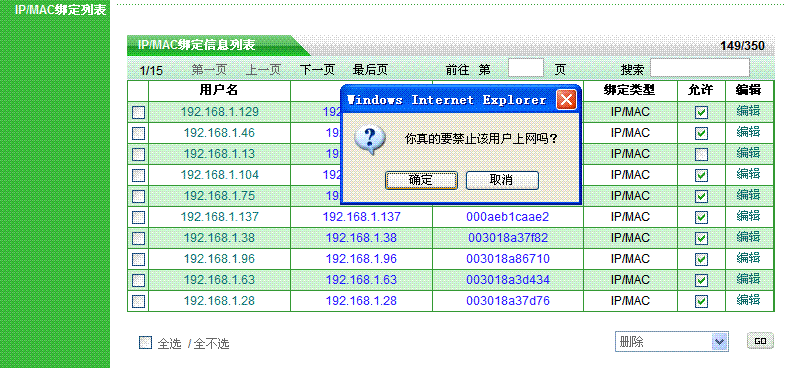Edit entry 192.168.1.38 via 编辑
The height and width of the screenshot is (368, 787).
click(748, 237)
